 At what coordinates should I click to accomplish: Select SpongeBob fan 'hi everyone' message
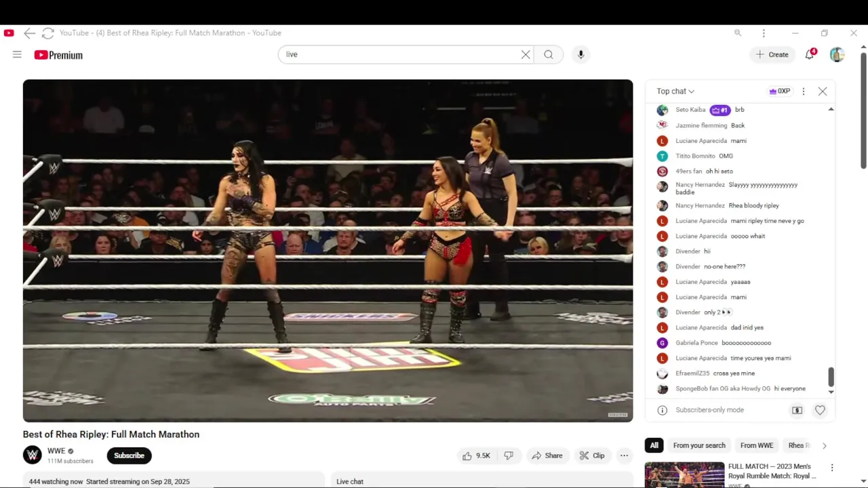click(x=789, y=389)
